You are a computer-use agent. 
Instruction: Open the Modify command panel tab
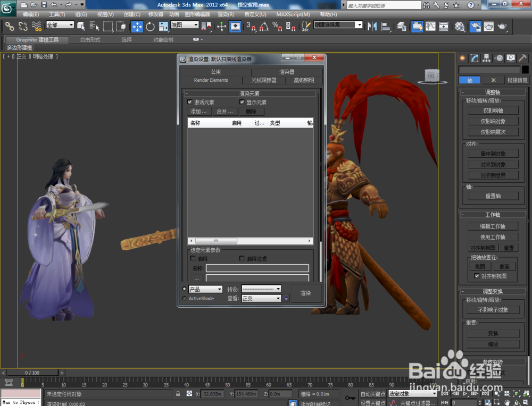475,58
